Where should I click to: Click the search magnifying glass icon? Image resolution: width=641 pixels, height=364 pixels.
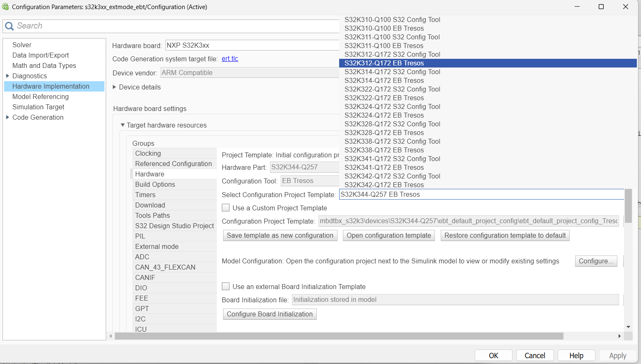(9, 26)
